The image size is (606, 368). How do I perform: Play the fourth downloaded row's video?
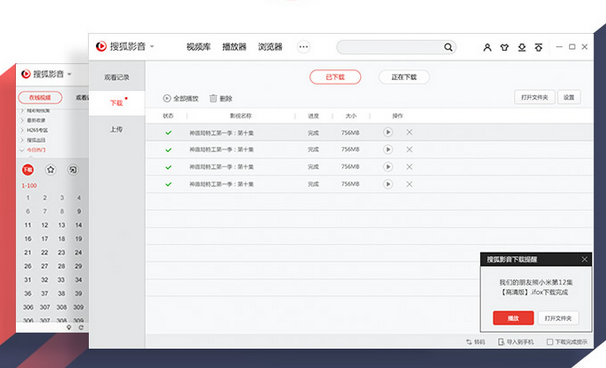click(388, 184)
